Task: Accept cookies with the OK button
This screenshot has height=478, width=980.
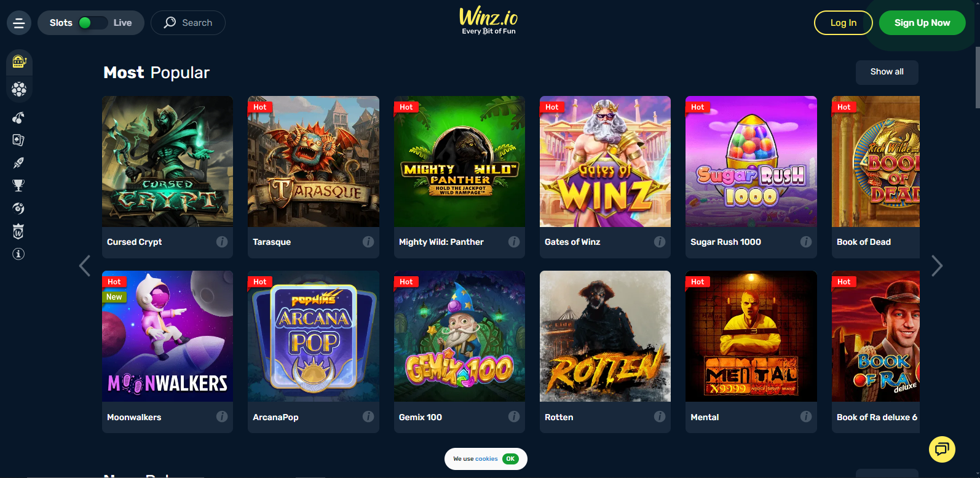Action: (x=510, y=459)
